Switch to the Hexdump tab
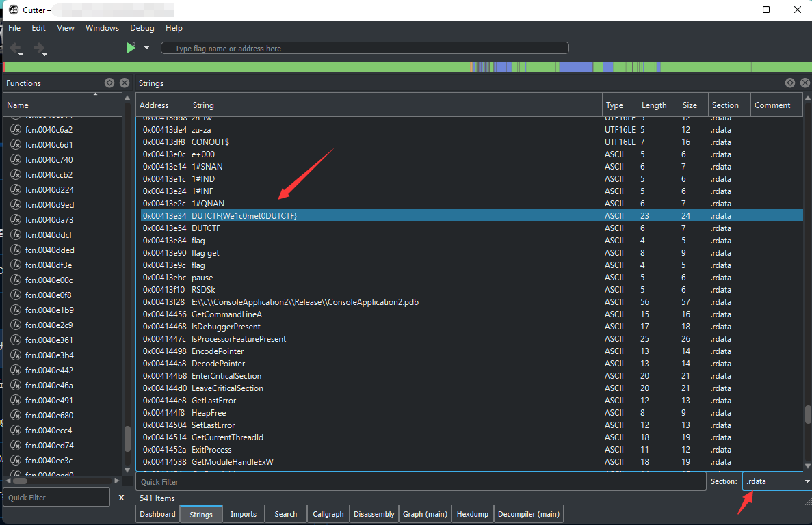The height and width of the screenshot is (525, 812). [472, 514]
